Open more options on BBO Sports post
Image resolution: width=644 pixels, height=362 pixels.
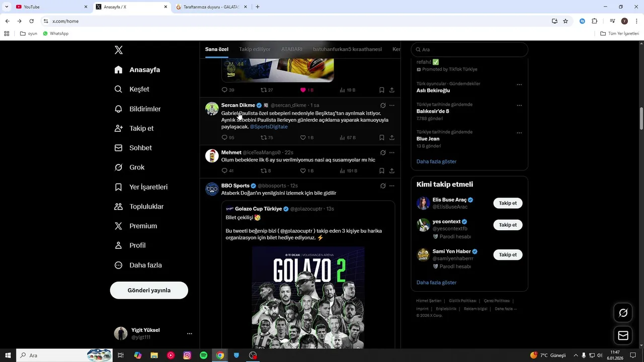[x=392, y=186]
